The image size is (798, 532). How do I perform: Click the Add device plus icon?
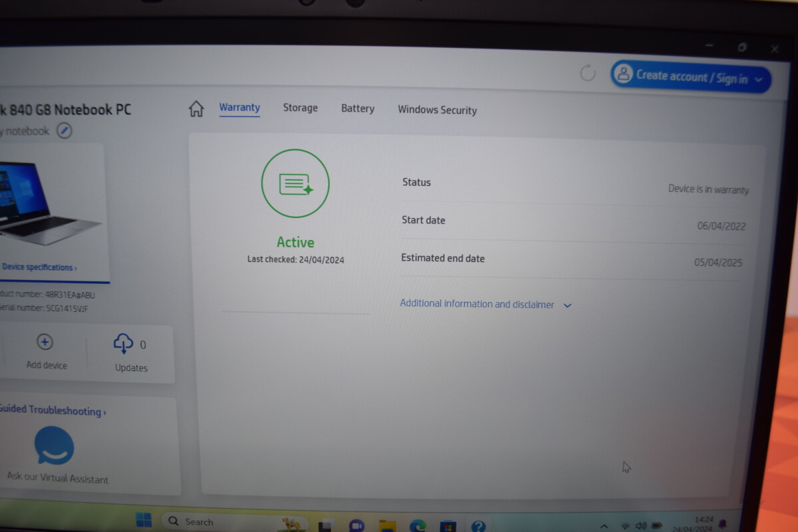pos(45,342)
